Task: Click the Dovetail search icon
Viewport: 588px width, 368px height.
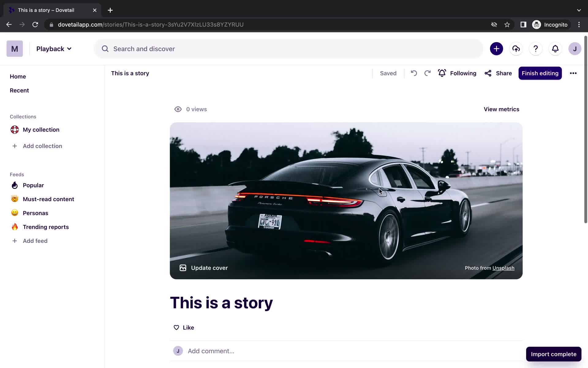Action: [x=105, y=49]
